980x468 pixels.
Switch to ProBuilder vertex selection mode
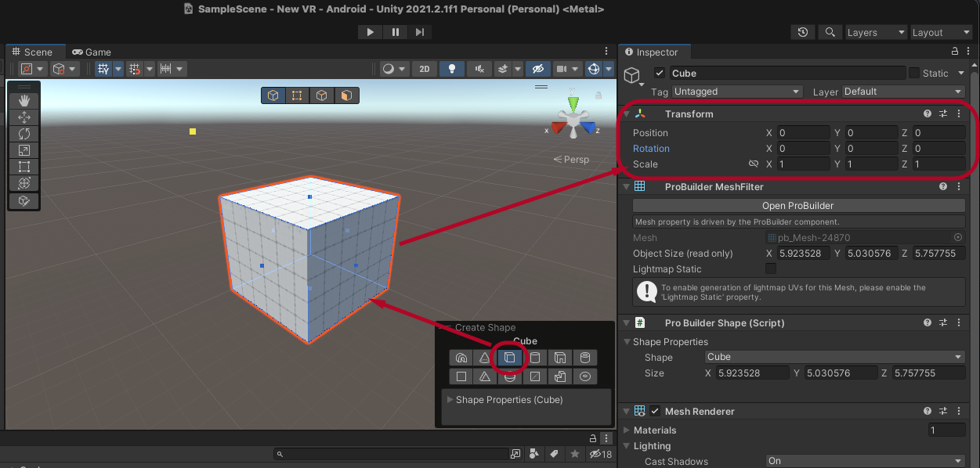click(297, 95)
